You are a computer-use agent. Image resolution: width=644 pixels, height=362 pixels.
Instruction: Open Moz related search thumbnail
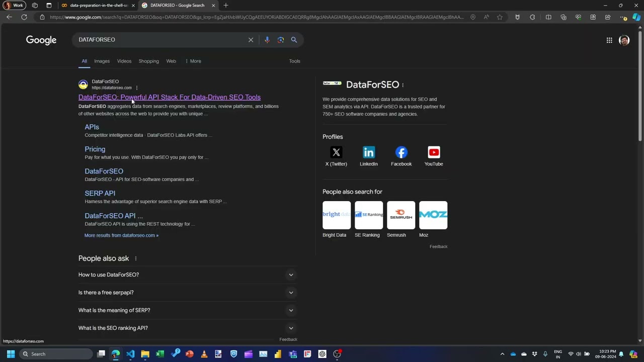433,215
